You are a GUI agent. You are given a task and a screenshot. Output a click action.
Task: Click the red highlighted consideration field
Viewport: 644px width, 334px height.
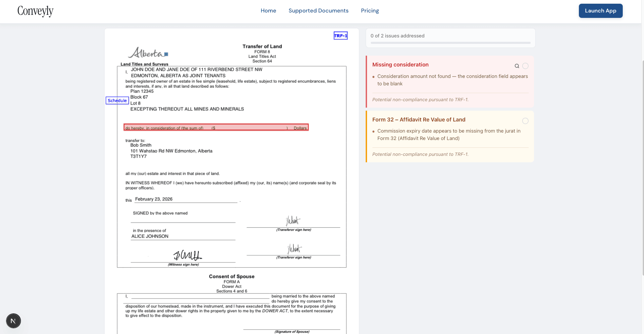[x=216, y=127]
